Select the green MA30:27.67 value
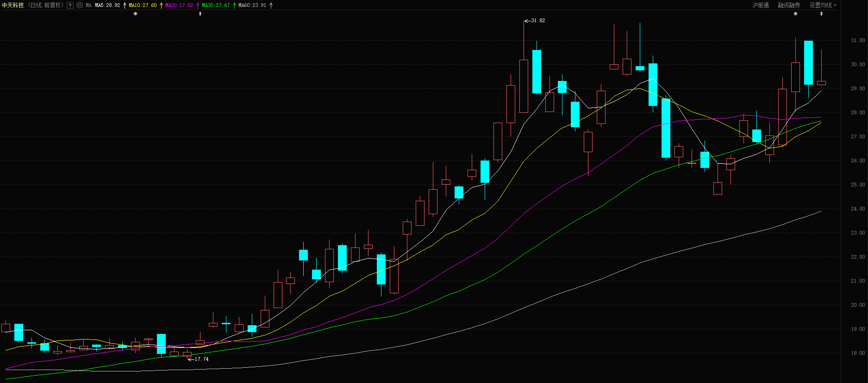Image resolution: width=868 pixels, height=383 pixels. pos(216,6)
